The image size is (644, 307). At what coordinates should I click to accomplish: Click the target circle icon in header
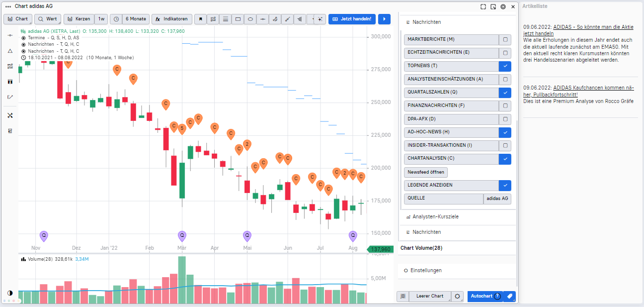coord(503,6)
